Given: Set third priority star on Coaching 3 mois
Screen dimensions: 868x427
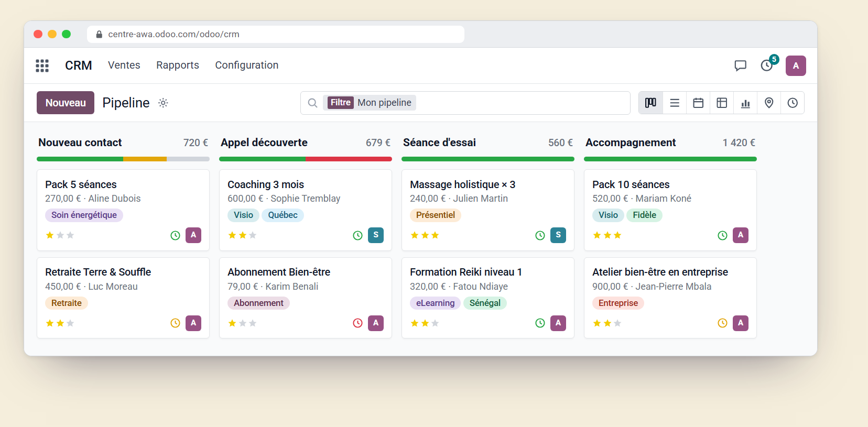Looking at the screenshot, I should tap(253, 235).
